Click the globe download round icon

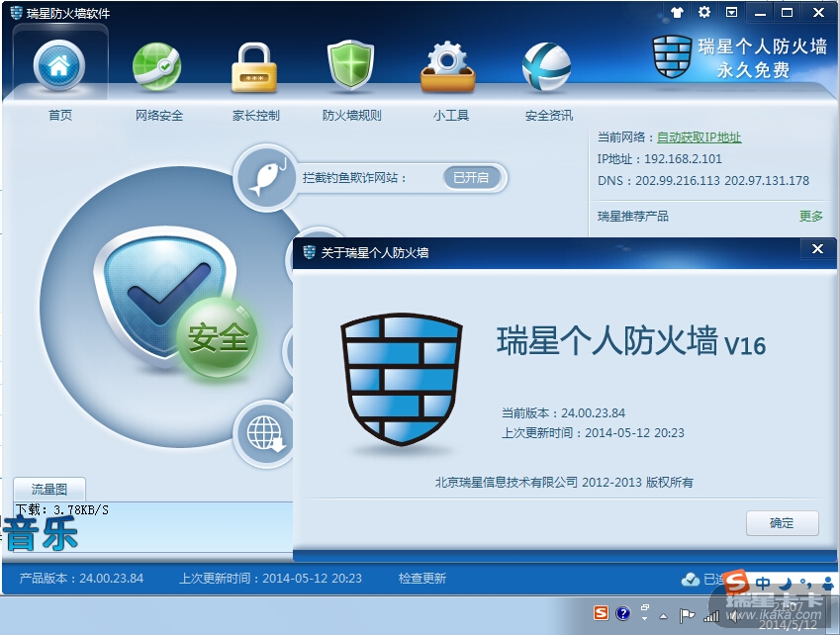pyautogui.click(x=264, y=433)
